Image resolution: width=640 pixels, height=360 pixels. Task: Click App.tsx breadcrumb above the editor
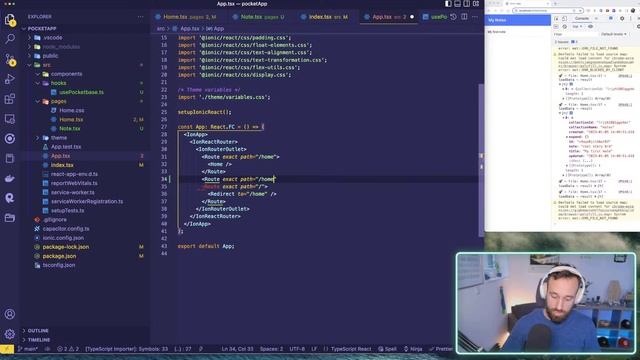[x=189, y=29]
